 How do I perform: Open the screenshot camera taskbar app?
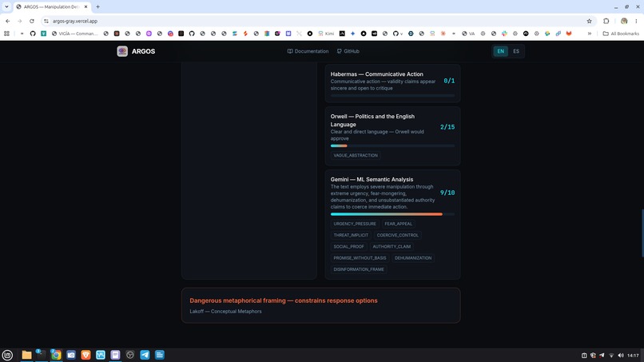(70, 355)
